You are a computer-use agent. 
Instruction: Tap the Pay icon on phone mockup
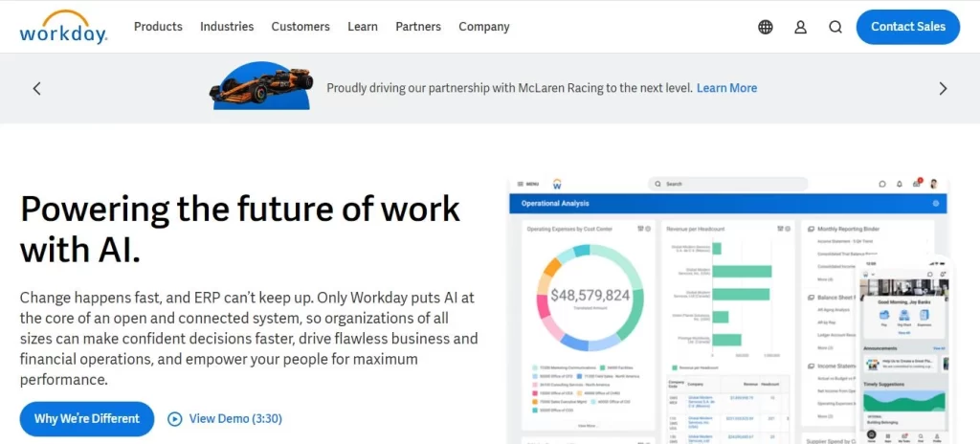[883, 317]
